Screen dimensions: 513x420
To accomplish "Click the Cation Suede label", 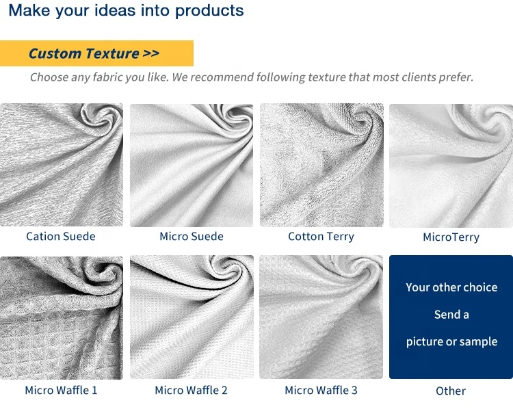I will pyautogui.click(x=61, y=237).
